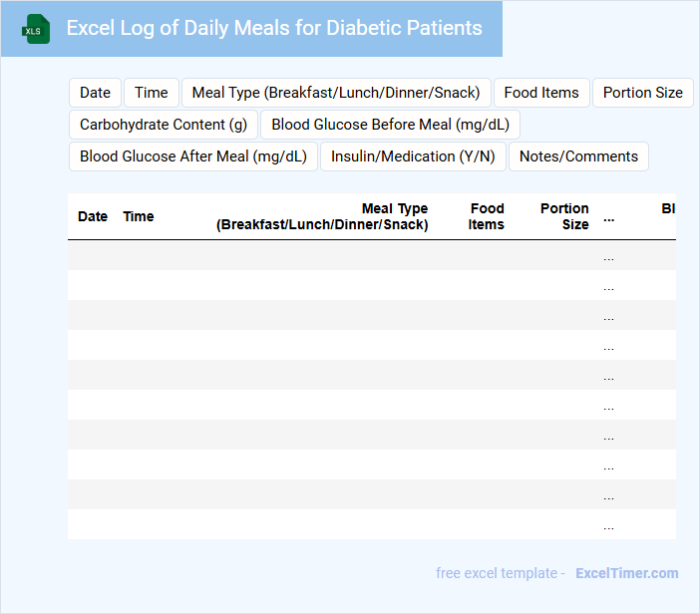Image resolution: width=700 pixels, height=614 pixels.
Task: Click the Meal Type column header
Action: coord(322,216)
